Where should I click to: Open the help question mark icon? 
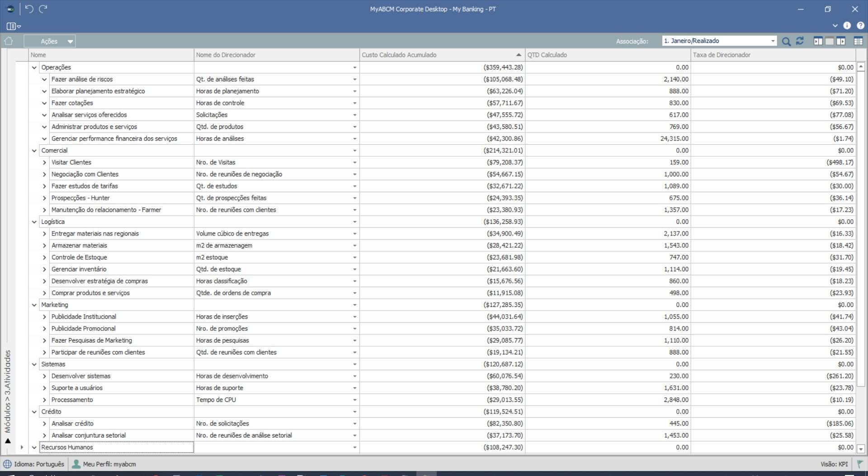(860, 26)
